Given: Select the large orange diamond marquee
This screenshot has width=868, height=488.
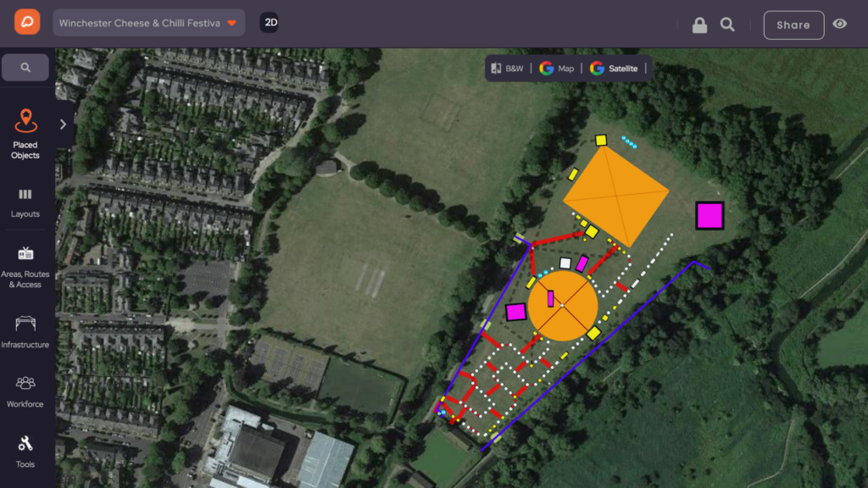Looking at the screenshot, I should [x=616, y=196].
